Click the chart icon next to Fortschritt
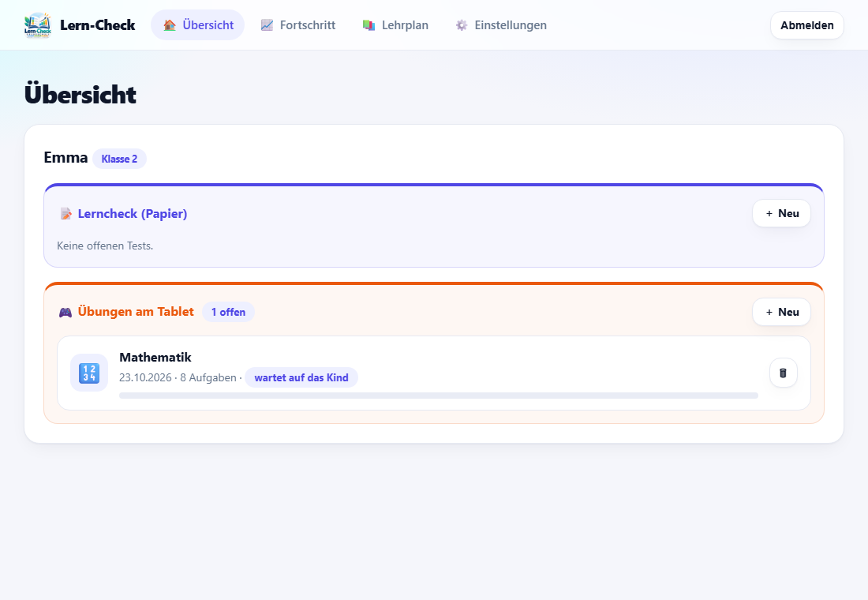The image size is (868, 600). click(267, 25)
